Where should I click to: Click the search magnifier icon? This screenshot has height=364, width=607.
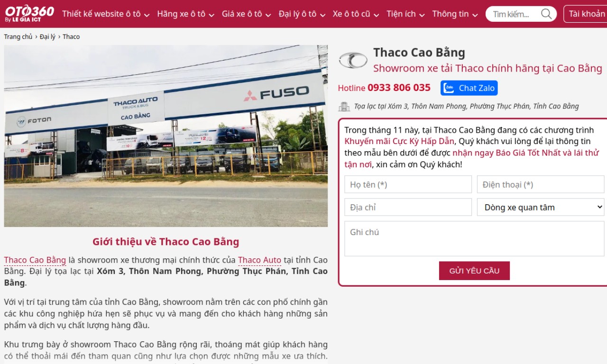(546, 14)
